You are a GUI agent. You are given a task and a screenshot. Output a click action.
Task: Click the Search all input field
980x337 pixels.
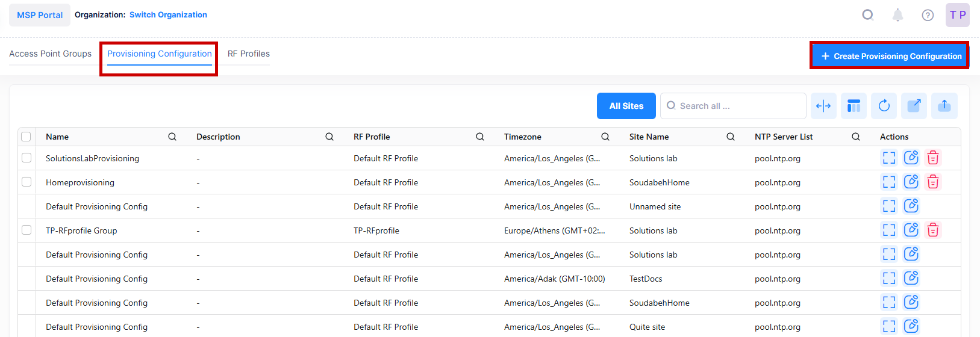click(x=738, y=106)
